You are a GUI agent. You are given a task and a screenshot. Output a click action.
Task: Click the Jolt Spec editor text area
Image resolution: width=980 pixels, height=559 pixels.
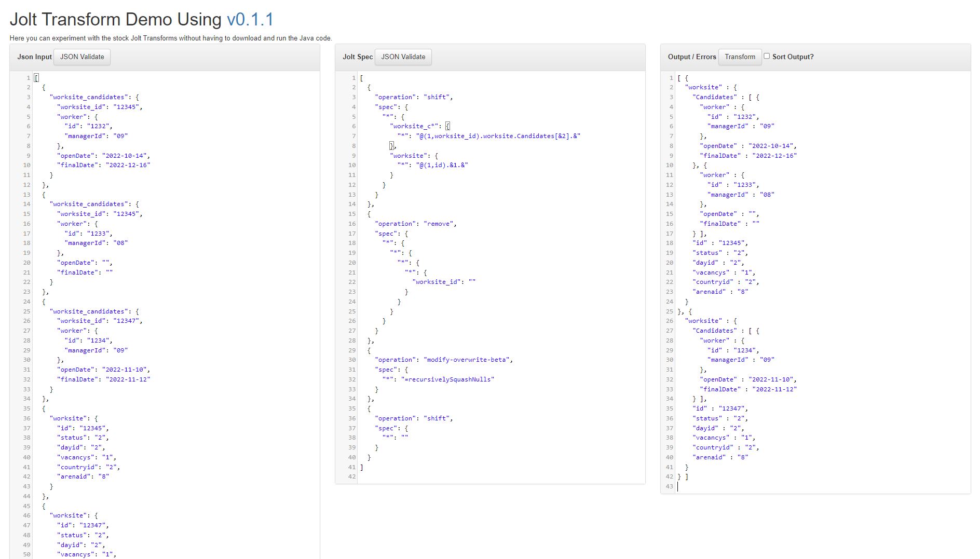[501, 277]
